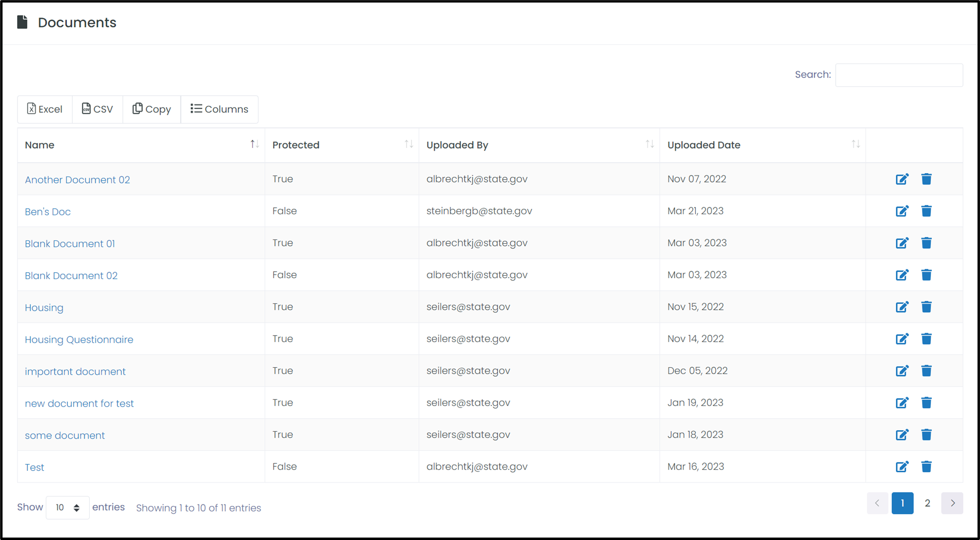
Task: Delete the Housing Questionnaire entry
Action: click(x=926, y=339)
